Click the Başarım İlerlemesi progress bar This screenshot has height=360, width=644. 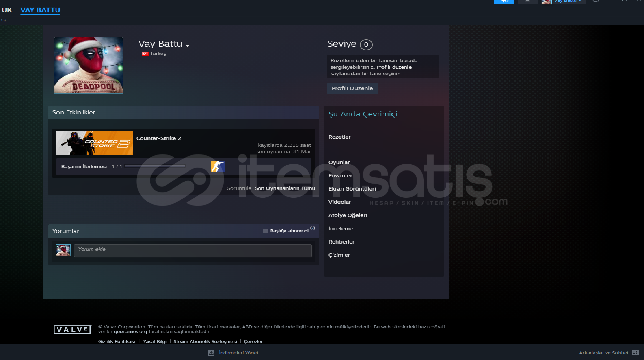click(x=155, y=166)
